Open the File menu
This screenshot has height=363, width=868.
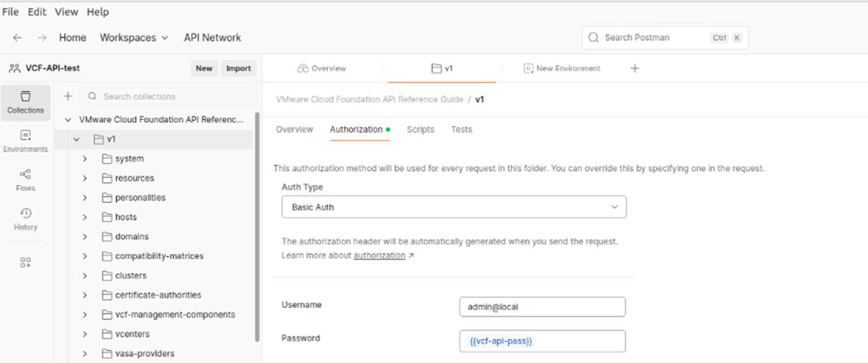click(x=10, y=12)
